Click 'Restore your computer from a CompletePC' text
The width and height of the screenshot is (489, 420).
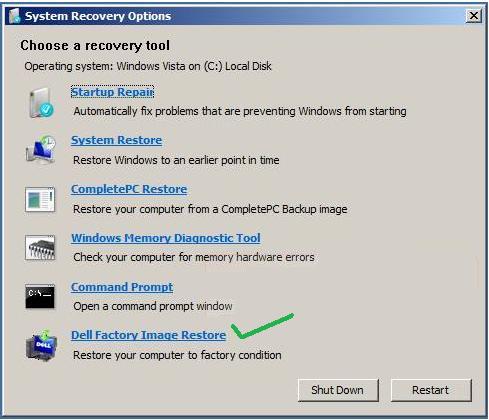click(x=210, y=209)
